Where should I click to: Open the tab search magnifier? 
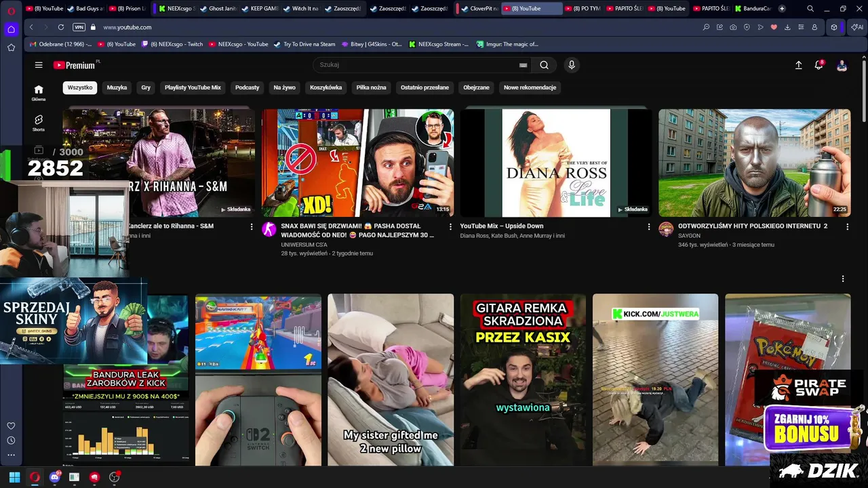click(810, 9)
